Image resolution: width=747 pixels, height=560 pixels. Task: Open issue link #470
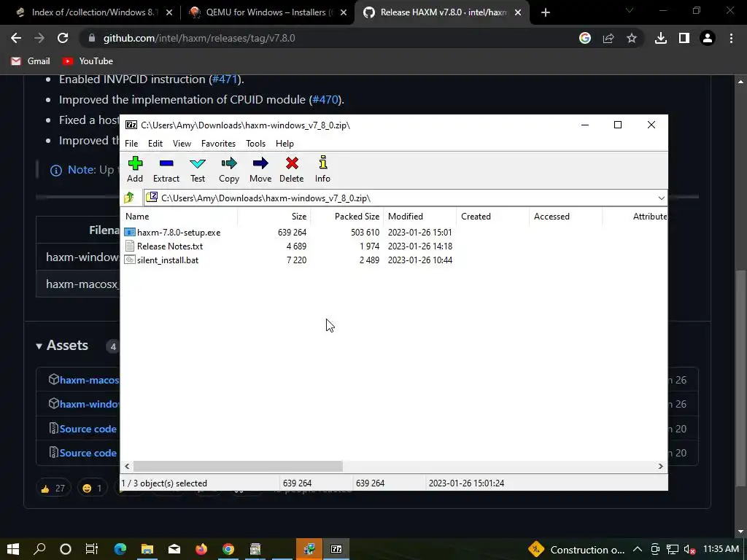[x=325, y=99]
